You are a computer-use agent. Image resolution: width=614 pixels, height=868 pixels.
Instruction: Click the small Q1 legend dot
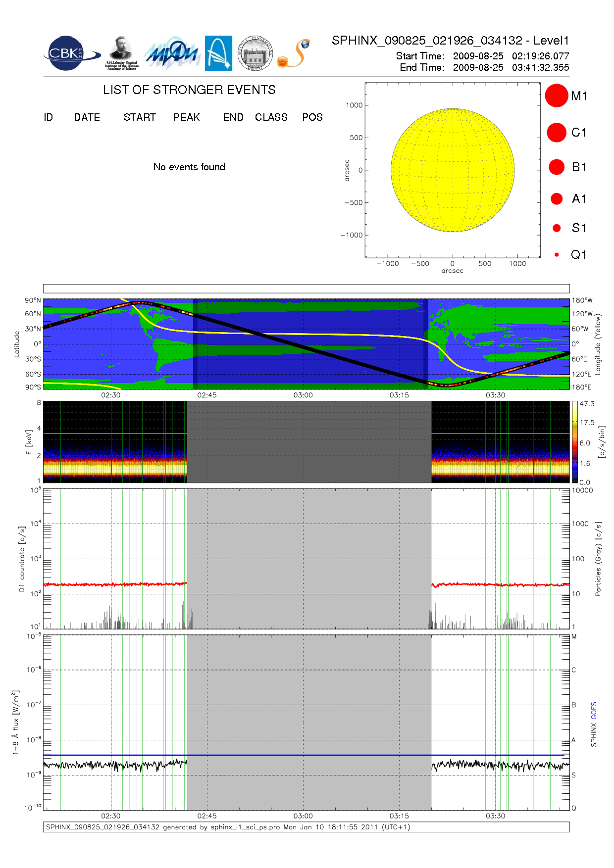[557, 255]
